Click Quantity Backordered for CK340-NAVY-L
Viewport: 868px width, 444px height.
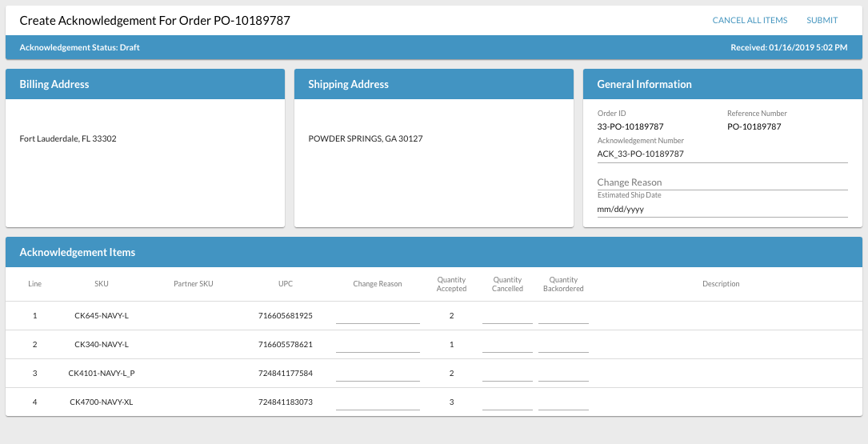(563, 345)
